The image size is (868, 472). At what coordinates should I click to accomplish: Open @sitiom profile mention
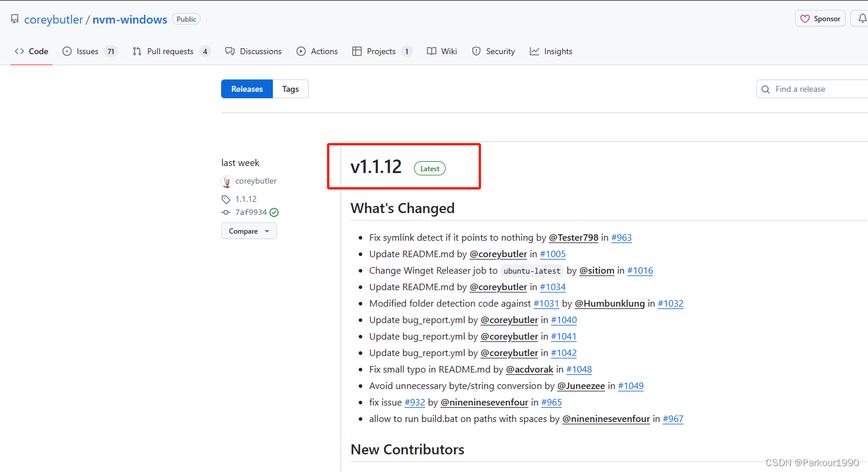click(x=597, y=271)
